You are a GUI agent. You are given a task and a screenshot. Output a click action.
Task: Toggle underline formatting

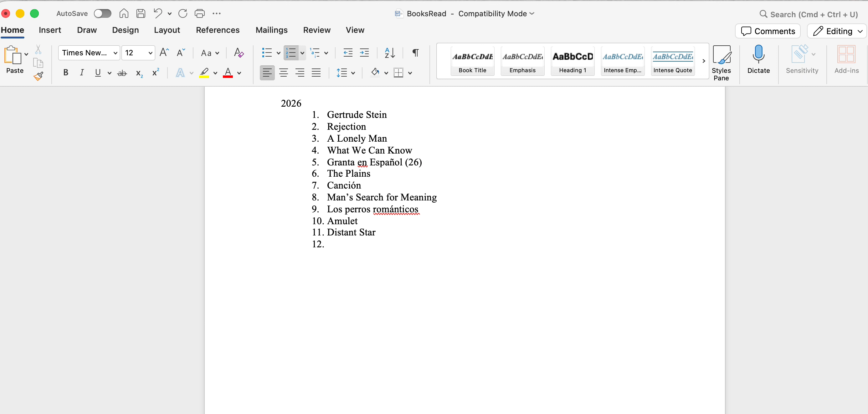(98, 73)
